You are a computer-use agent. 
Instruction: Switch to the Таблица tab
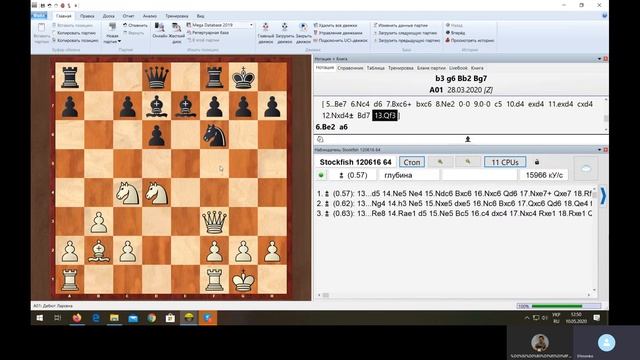click(x=376, y=68)
